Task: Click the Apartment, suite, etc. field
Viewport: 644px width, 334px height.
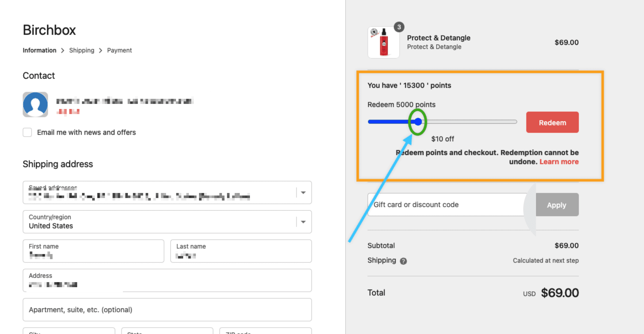Action: tap(167, 310)
